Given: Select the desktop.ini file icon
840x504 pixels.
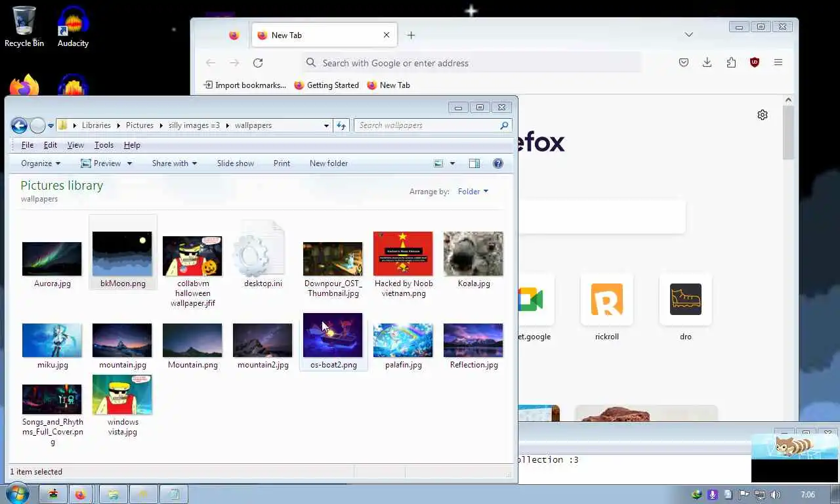Looking at the screenshot, I should coord(262,249).
